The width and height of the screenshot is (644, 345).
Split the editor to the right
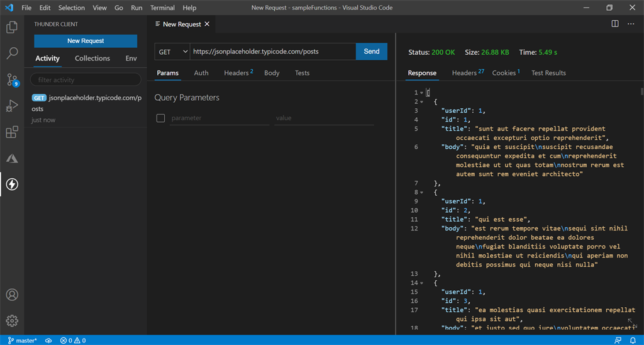(x=615, y=24)
